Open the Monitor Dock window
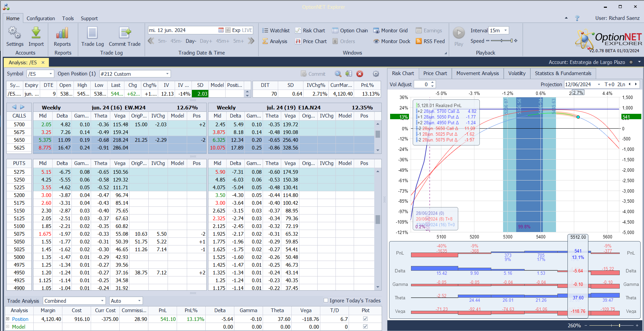Image resolution: width=644 pixels, height=331 pixels. (x=392, y=41)
